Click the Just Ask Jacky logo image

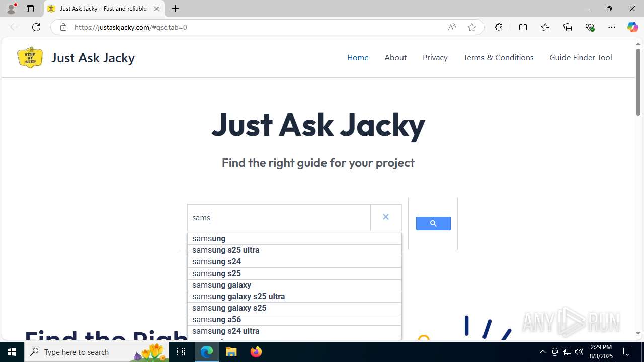pos(30,57)
